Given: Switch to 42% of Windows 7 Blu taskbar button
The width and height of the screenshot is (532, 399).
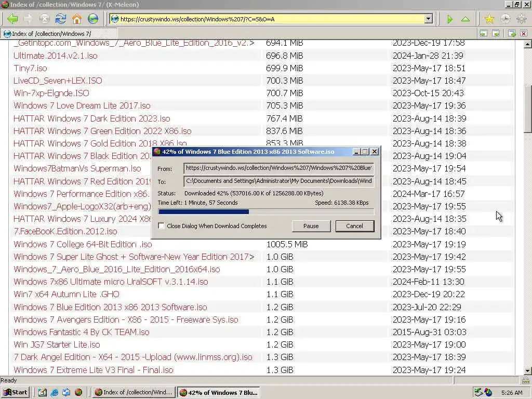Looking at the screenshot, I should (x=219, y=393).
